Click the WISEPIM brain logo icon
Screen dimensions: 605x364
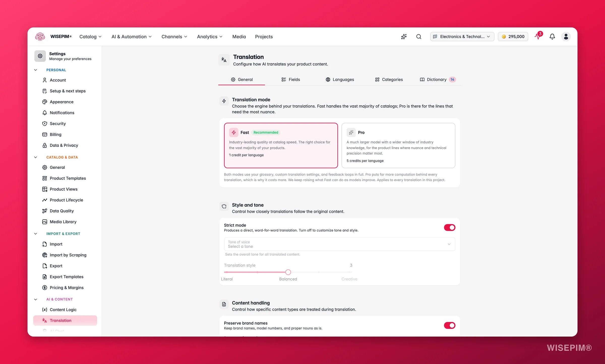pyautogui.click(x=40, y=37)
